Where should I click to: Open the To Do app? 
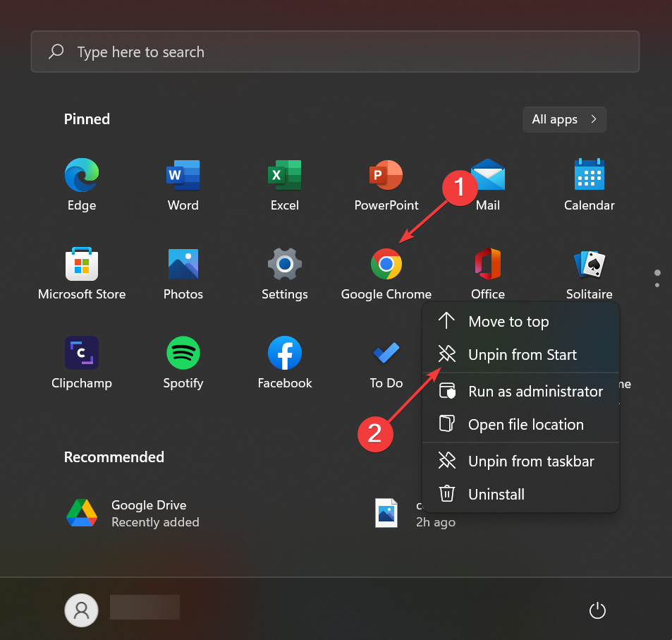pyautogui.click(x=386, y=353)
